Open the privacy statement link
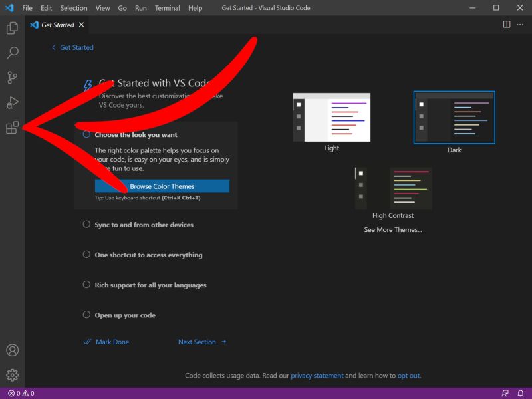 (318, 375)
